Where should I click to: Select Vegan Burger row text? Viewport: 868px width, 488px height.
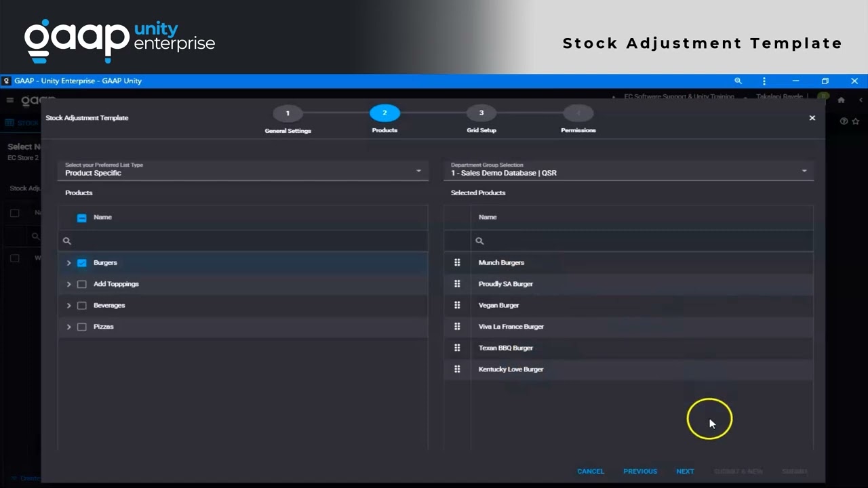pos(498,306)
